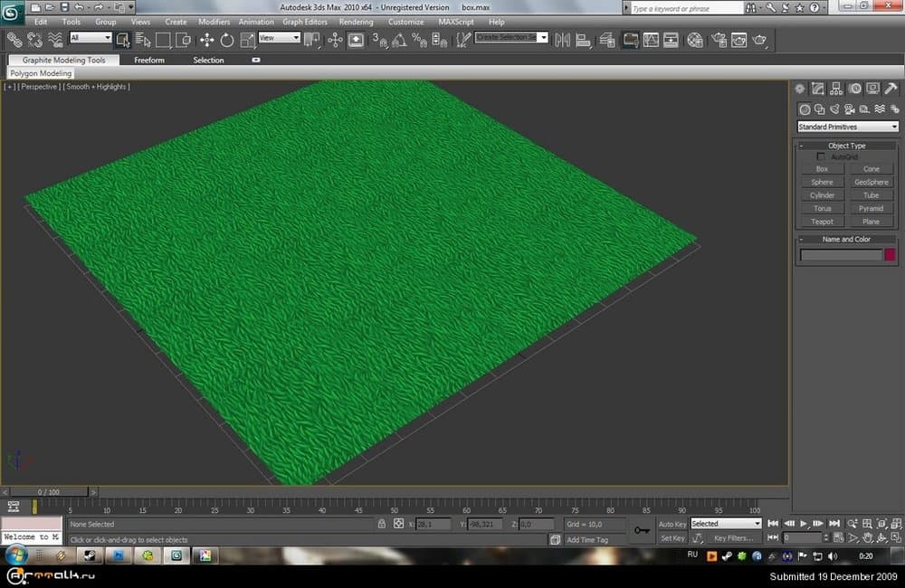Toggle Auto Key animation mode
905x588 pixels.
[x=672, y=524]
